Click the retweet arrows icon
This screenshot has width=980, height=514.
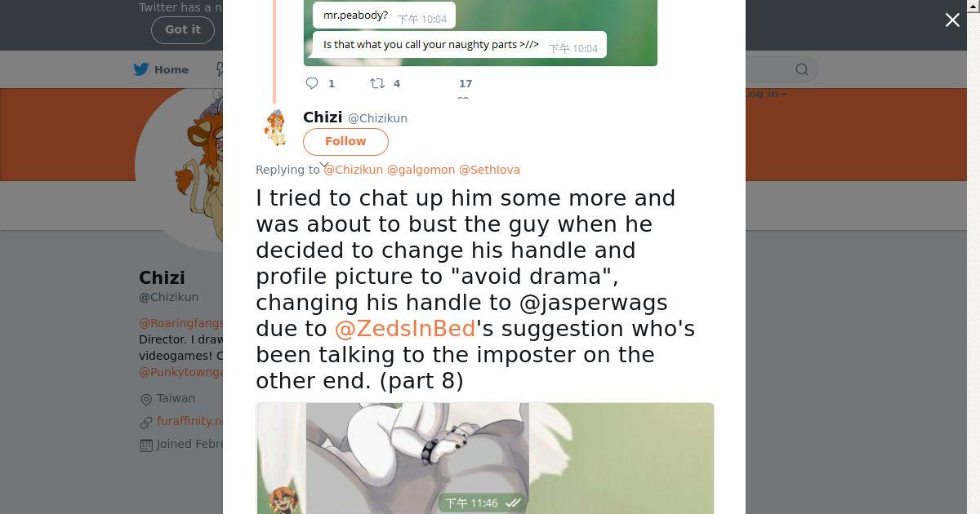coord(376,83)
